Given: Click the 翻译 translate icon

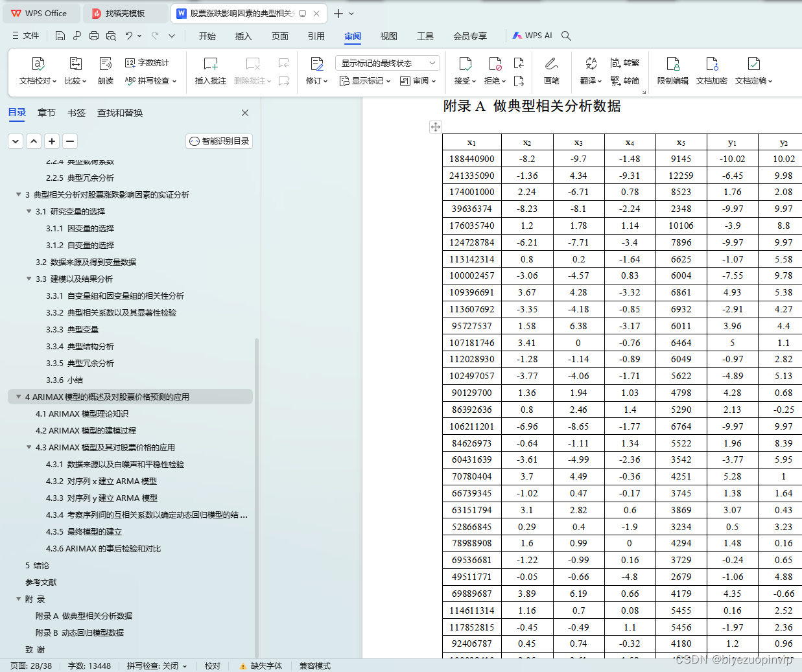Looking at the screenshot, I should pyautogui.click(x=591, y=64).
